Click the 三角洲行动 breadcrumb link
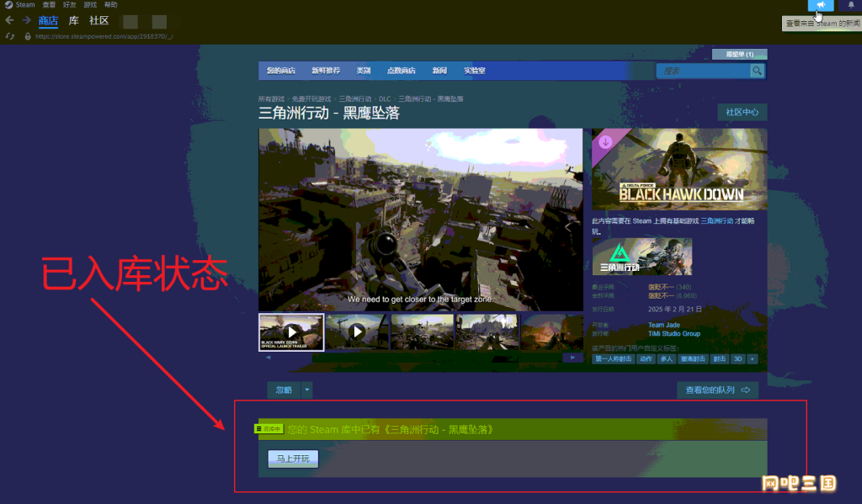The image size is (862, 504). click(x=354, y=99)
